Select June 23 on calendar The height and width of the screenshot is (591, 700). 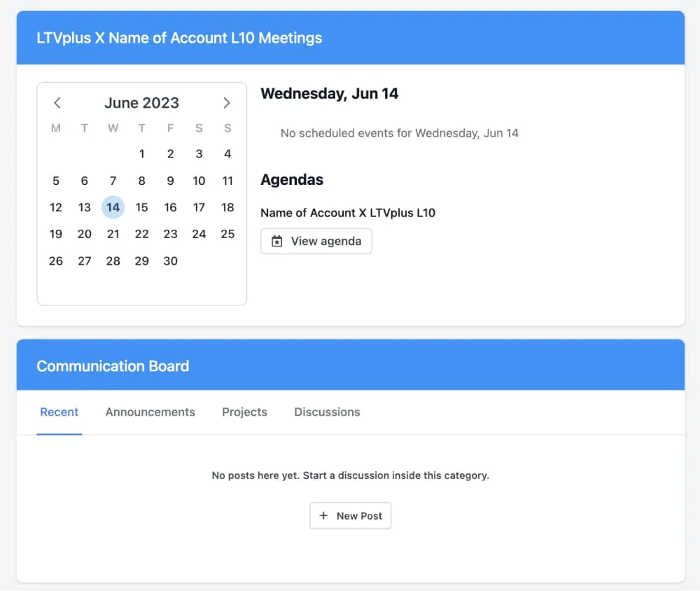tap(170, 234)
